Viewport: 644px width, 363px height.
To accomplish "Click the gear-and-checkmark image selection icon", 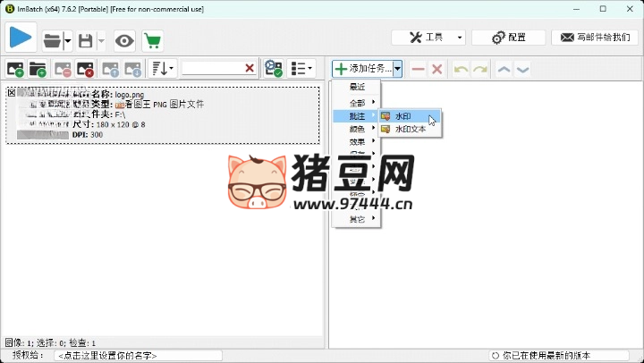I will [274, 69].
